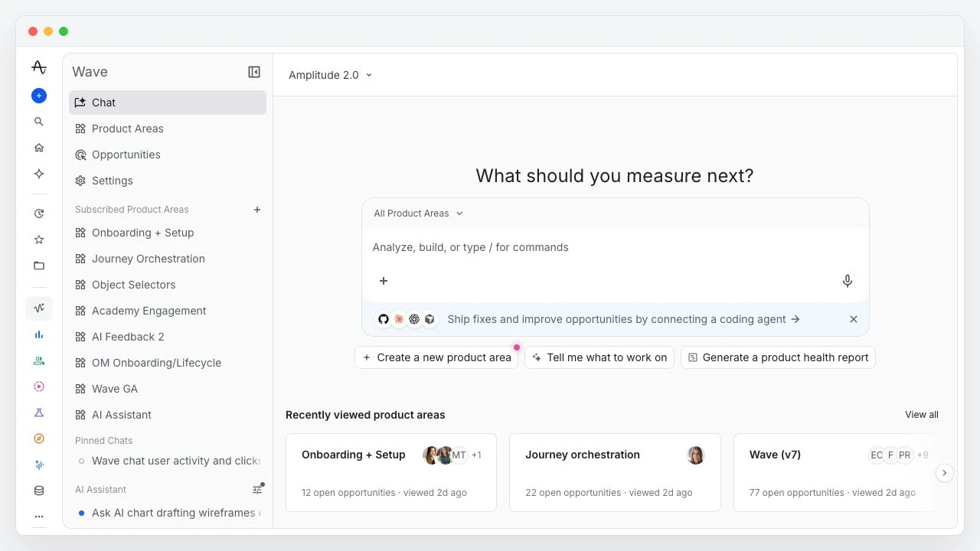Screen dimensions: 980x551
Task: Select Chat in the Wave sidebar
Action: (x=168, y=103)
